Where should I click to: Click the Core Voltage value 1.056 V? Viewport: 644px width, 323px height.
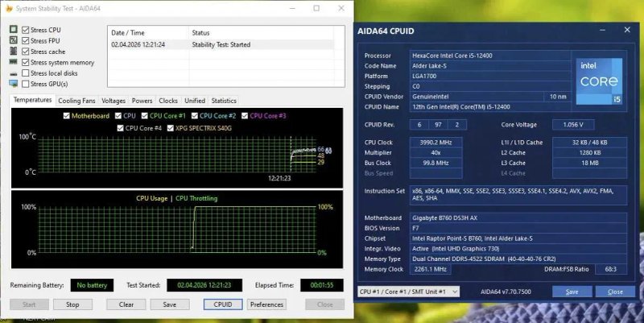pyautogui.click(x=573, y=125)
